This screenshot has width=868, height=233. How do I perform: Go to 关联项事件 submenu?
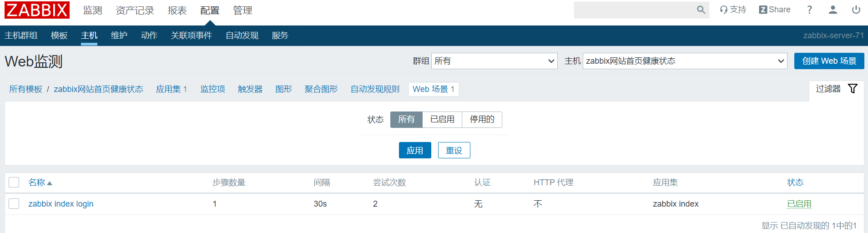tap(192, 35)
